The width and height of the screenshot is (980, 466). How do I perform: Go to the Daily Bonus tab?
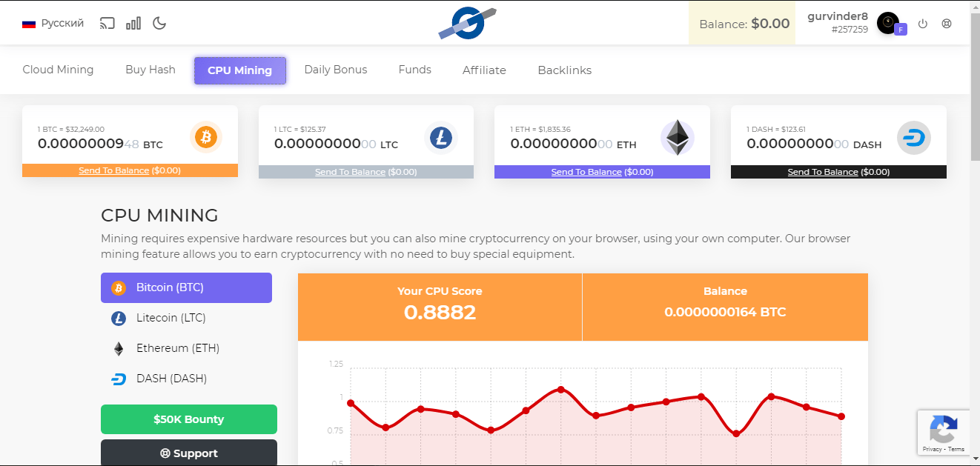pos(336,70)
